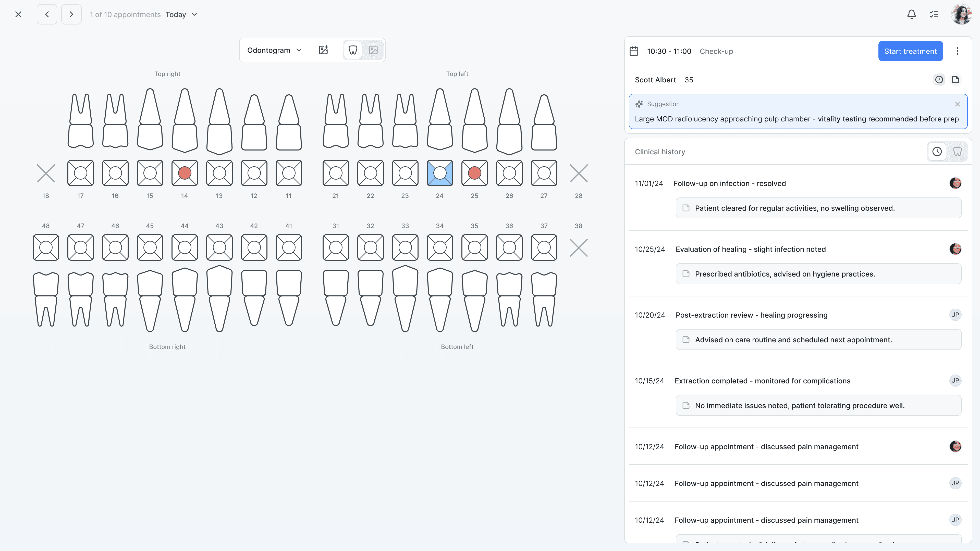Click the Start treatment button
The image size is (980, 551).
[x=910, y=51]
